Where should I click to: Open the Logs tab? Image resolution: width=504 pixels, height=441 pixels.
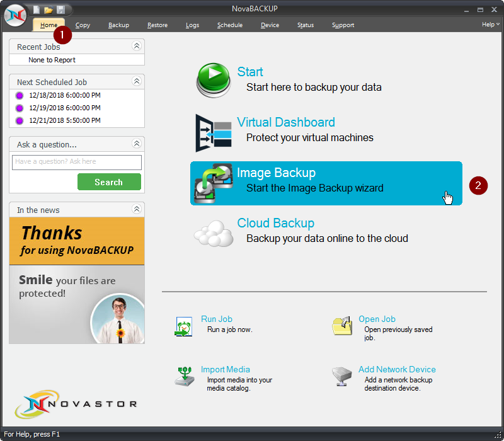click(193, 25)
